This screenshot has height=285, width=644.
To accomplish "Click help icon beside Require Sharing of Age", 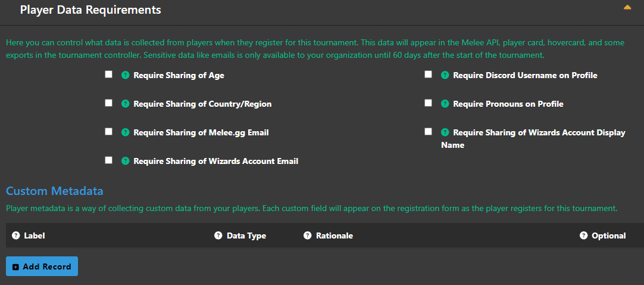I will (125, 75).
